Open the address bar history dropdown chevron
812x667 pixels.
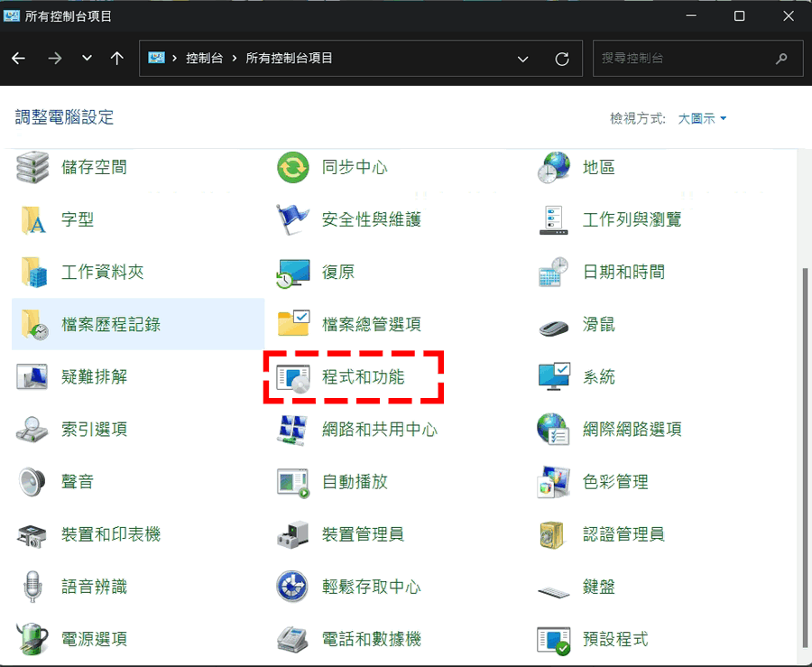point(523,59)
